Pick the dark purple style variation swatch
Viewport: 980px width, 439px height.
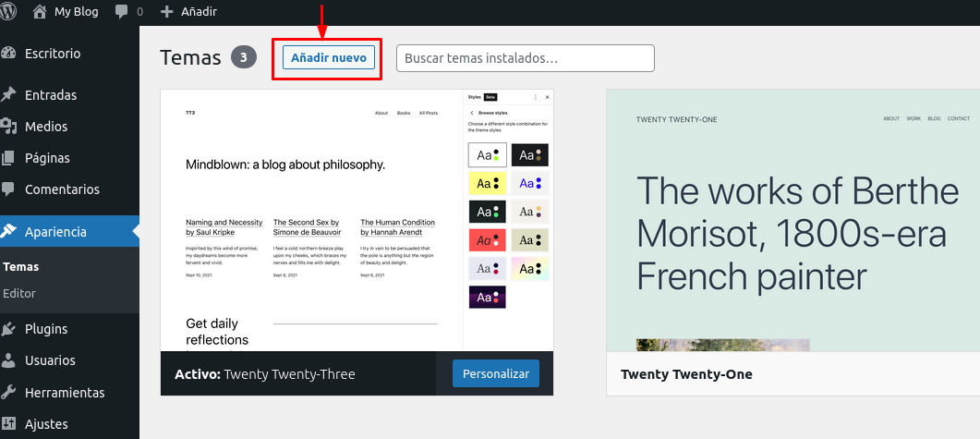(487, 297)
